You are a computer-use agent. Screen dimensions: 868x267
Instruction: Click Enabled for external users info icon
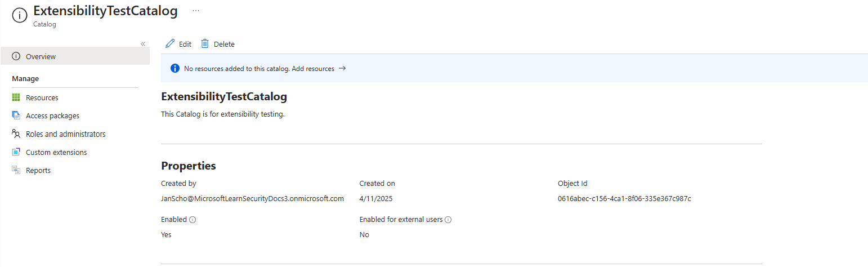(448, 220)
